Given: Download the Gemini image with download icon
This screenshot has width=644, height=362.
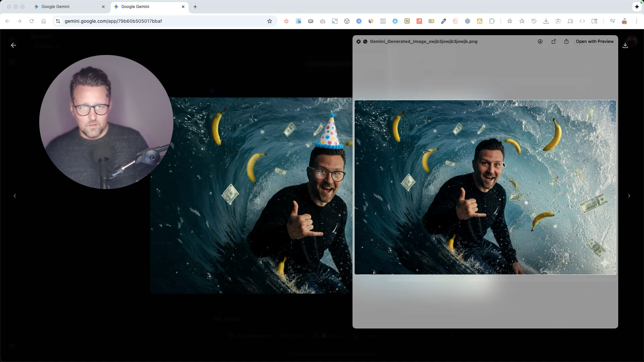Looking at the screenshot, I should [625, 45].
